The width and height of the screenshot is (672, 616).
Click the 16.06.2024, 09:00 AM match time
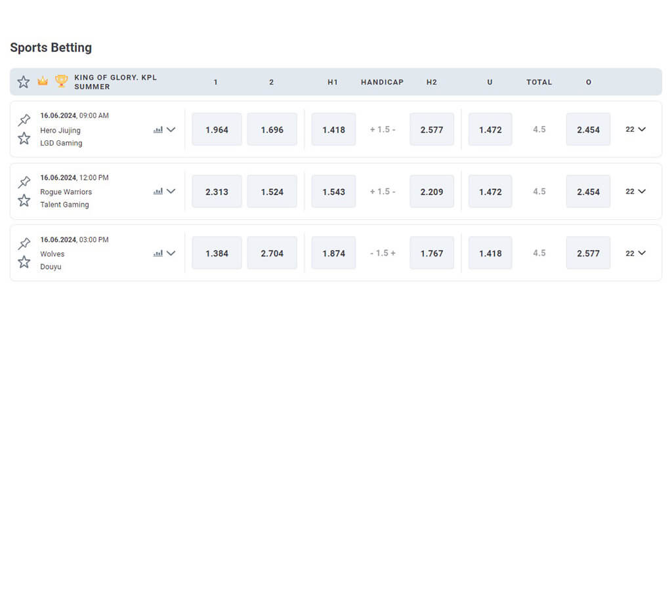point(75,115)
